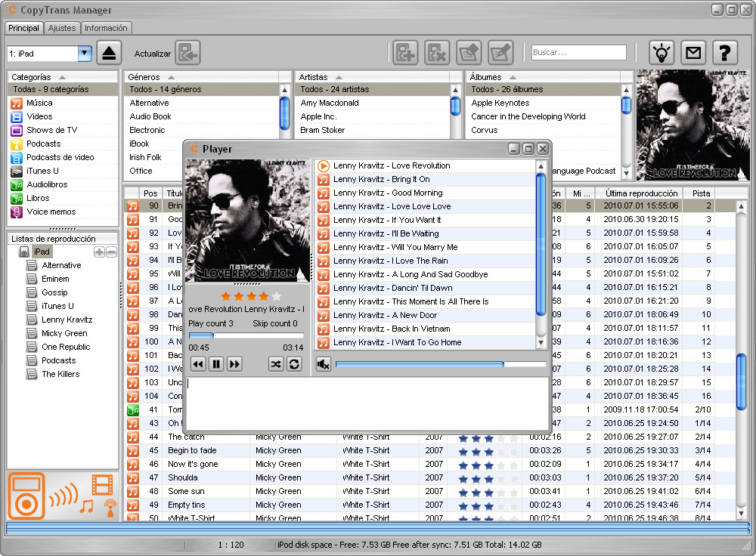756x556 pixels.
Task: Click the add tracks toolbar icon
Action: pyautogui.click(x=405, y=53)
